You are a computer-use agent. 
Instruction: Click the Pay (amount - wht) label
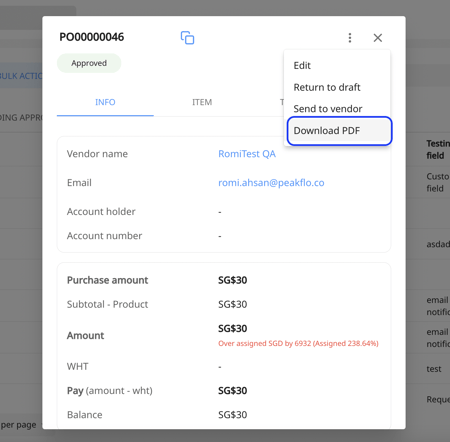pyautogui.click(x=110, y=391)
